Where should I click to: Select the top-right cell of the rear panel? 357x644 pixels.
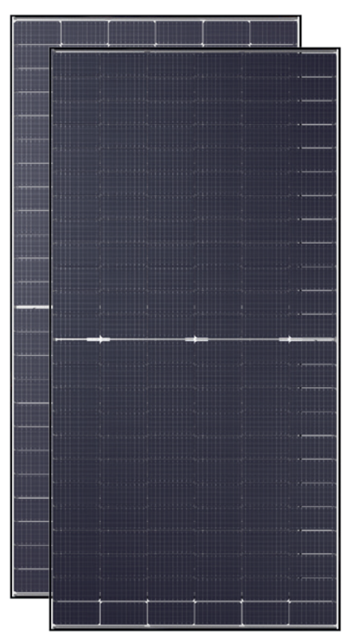(x=273, y=32)
